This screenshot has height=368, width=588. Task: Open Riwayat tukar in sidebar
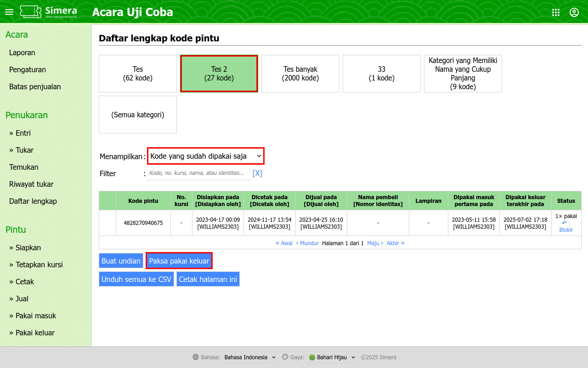click(31, 184)
